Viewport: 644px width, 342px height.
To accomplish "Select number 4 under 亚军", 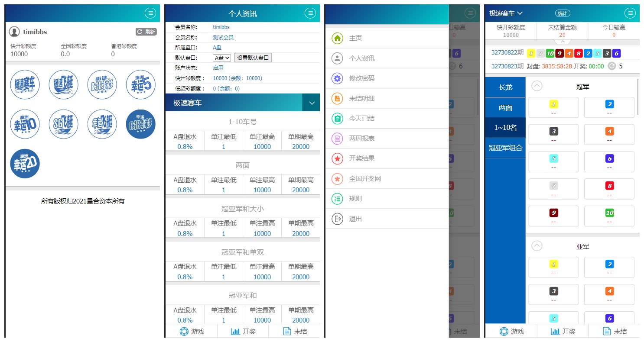I will [609, 295].
